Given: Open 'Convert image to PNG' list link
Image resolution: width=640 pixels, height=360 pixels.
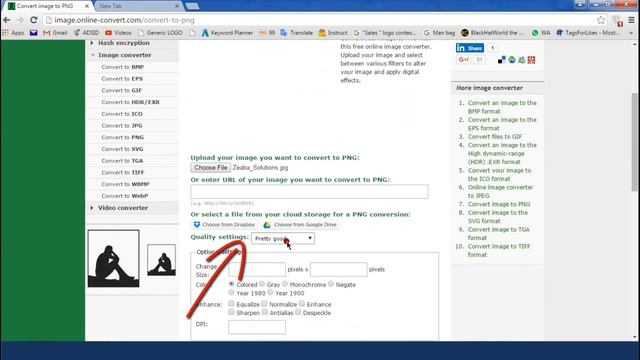Looking at the screenshot, I should point(499,204).
